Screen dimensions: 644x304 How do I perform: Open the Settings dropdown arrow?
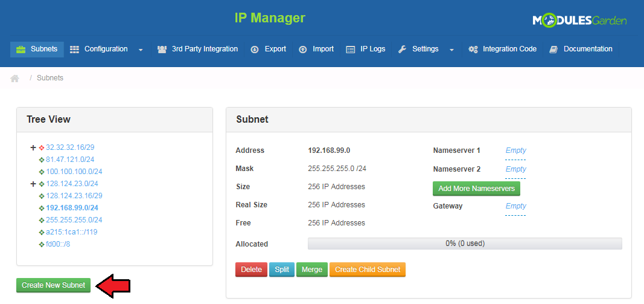click(452, 50)
